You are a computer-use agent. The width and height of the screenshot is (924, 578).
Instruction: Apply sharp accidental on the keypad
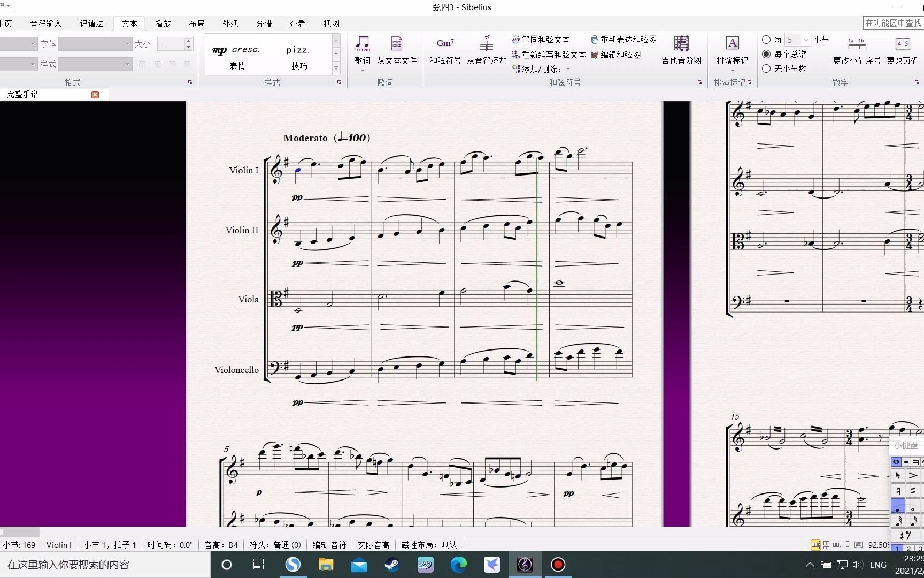(913, 490)
